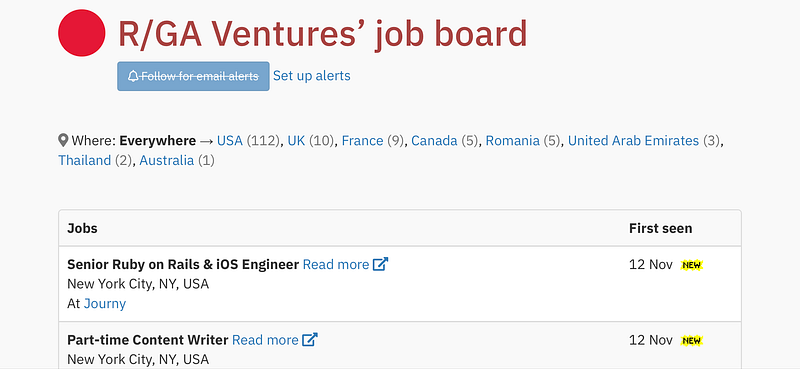The image size is (800, 369).
Task: Filter jobs by UK
Action: click(296, 141)
